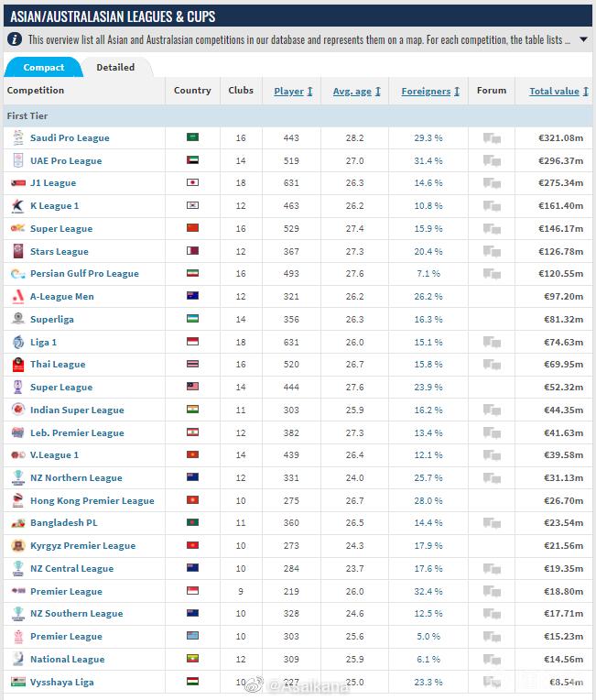596x700 pixels.
Task: Click the Saudi Pro League logo
Action: [x=17, y=138]
